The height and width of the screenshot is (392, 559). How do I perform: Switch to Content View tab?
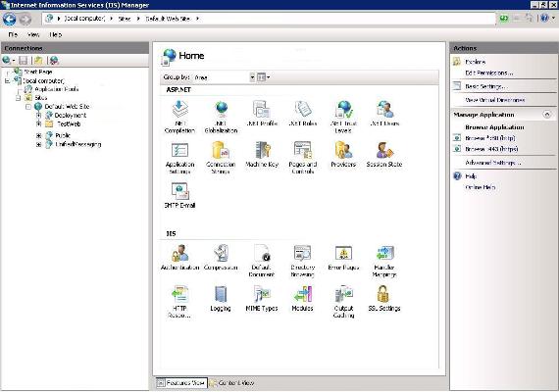(x=231, y=383)
